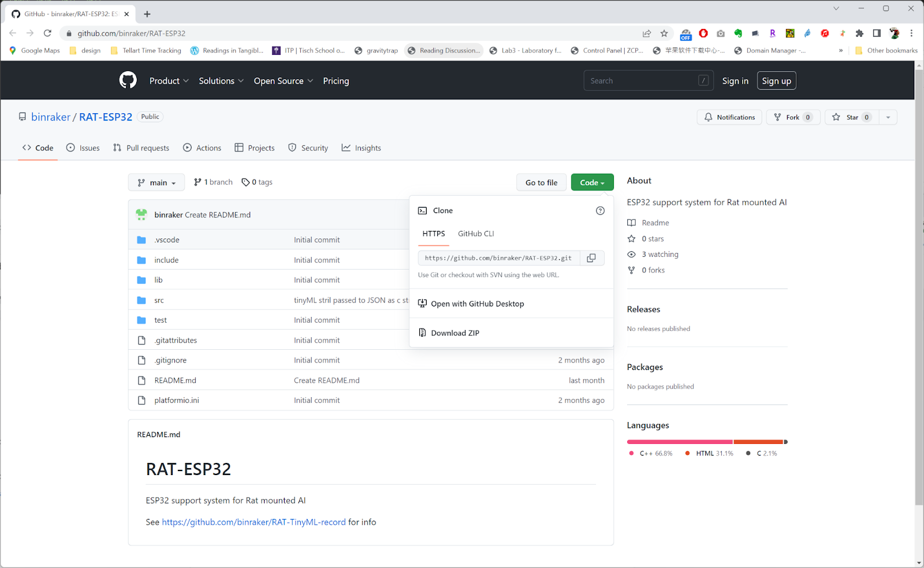Screen dimensions: 924x568
Task: Open the src folder
Action: (x=159, y=300)
